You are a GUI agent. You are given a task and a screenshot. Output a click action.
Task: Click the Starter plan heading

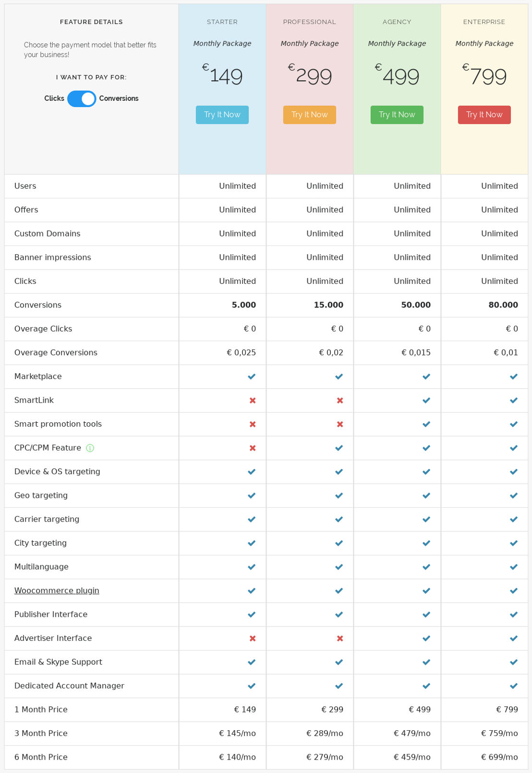[222, 22]
